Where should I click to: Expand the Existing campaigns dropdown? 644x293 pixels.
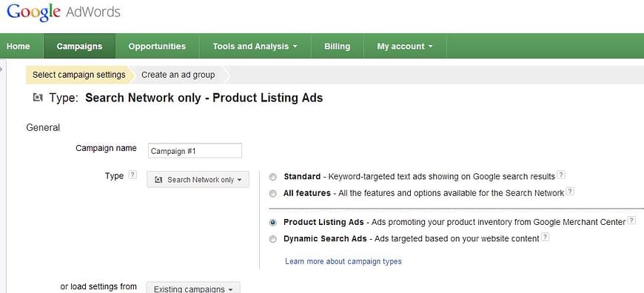[193, 289]
